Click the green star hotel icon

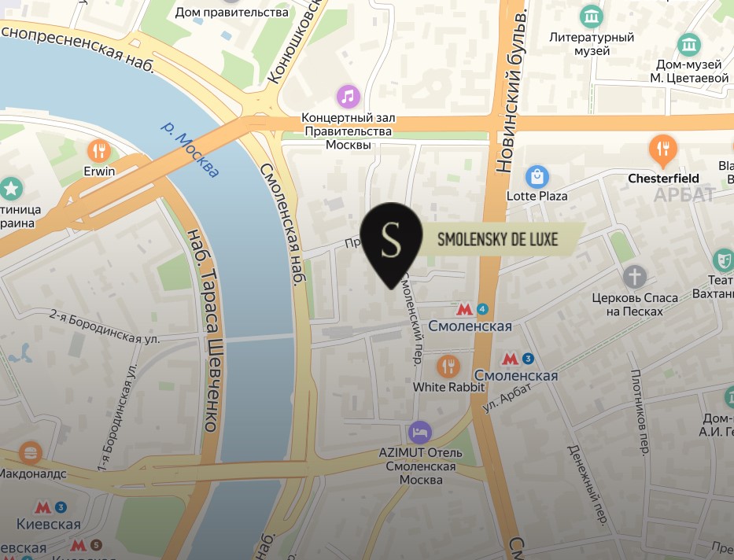click(x=10, y=189)
